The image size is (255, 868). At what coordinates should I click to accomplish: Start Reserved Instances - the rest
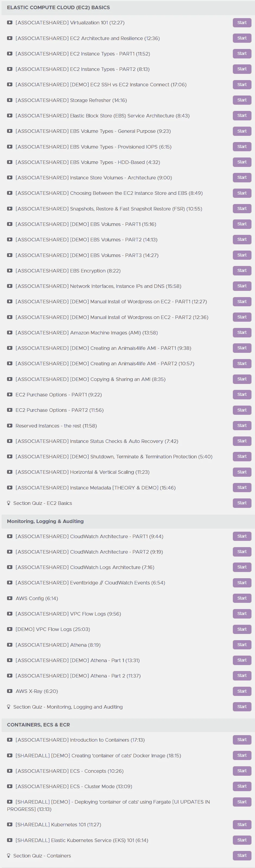coord(242,426)
